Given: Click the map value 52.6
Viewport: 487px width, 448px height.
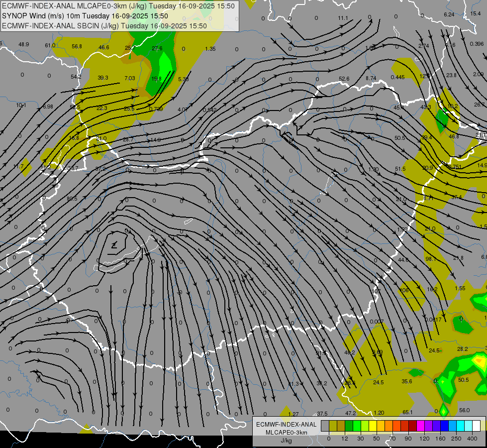Looking at the screenshot, I should click(344, 79).
